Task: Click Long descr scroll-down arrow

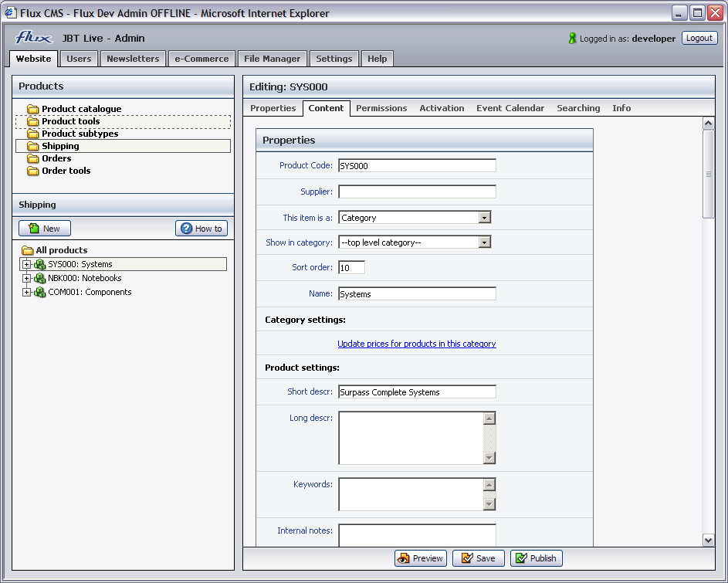Action: tap(489, 458)
